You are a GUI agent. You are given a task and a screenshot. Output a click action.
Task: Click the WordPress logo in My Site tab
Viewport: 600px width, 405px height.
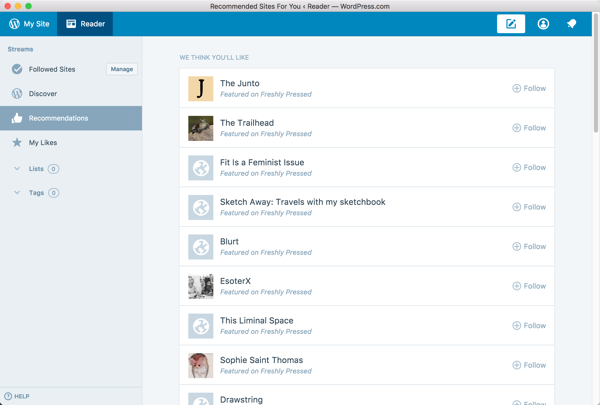coord(14,24)
